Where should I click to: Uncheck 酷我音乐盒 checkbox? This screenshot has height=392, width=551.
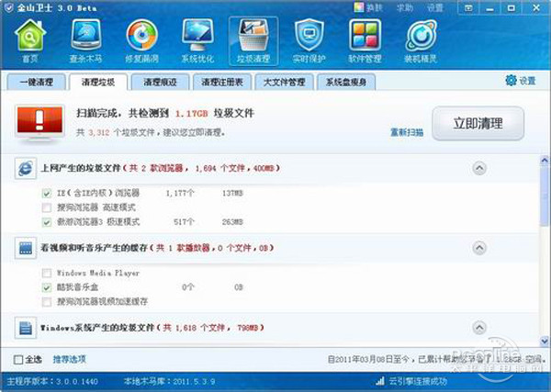coord(47,287)
